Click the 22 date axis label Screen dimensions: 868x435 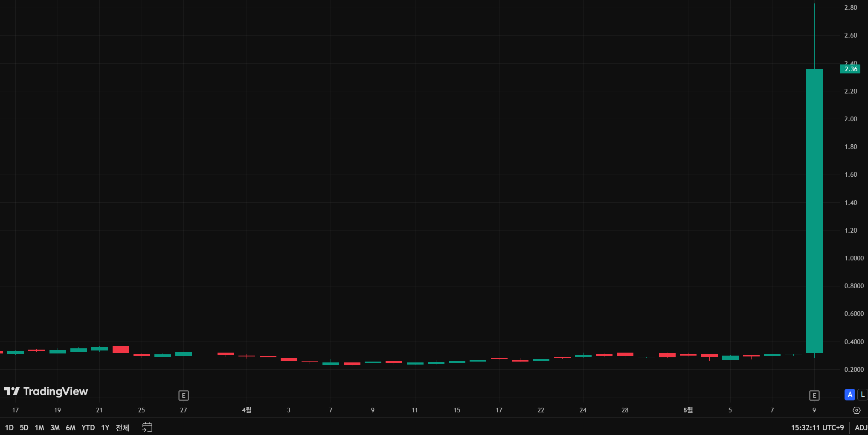pos(541,410)
